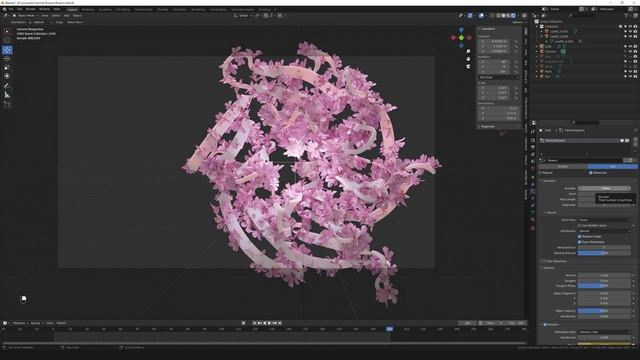Click the emission Number input field
The width and height of the screenshot is (640, 360).
[x=604, y=188]
